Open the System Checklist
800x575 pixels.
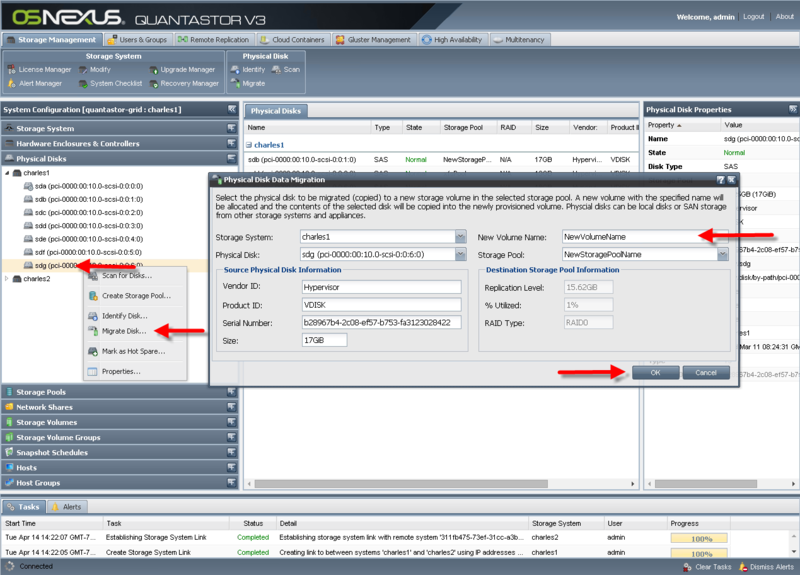[111, 83]
